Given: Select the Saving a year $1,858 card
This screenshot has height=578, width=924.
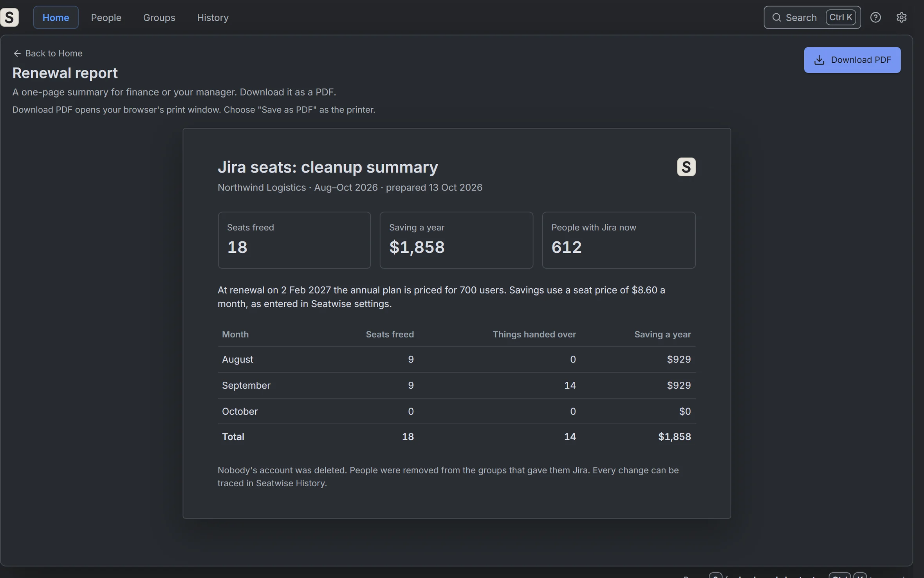Looking at the screenshot, I should point(456,240).
